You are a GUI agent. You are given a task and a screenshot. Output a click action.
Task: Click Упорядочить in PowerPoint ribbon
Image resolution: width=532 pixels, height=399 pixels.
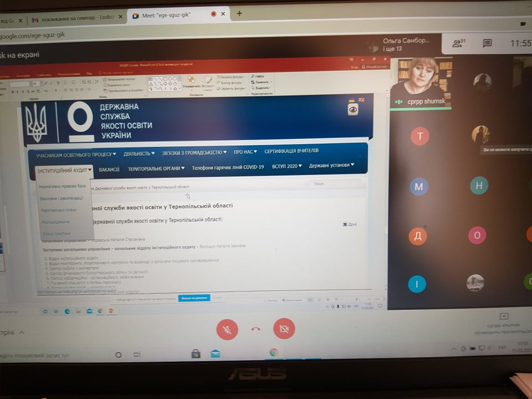click(191, 82)
